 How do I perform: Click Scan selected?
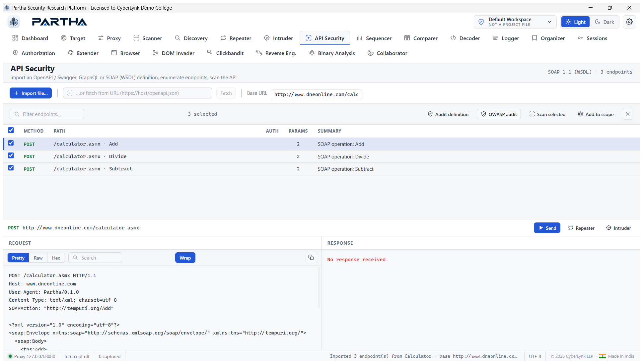tap(547, 114)
